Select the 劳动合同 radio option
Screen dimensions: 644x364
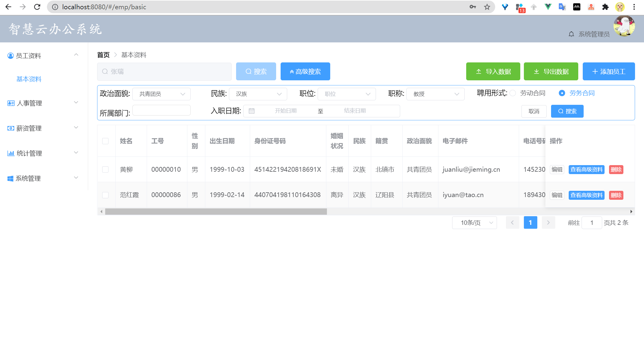(x=513, y=93)
